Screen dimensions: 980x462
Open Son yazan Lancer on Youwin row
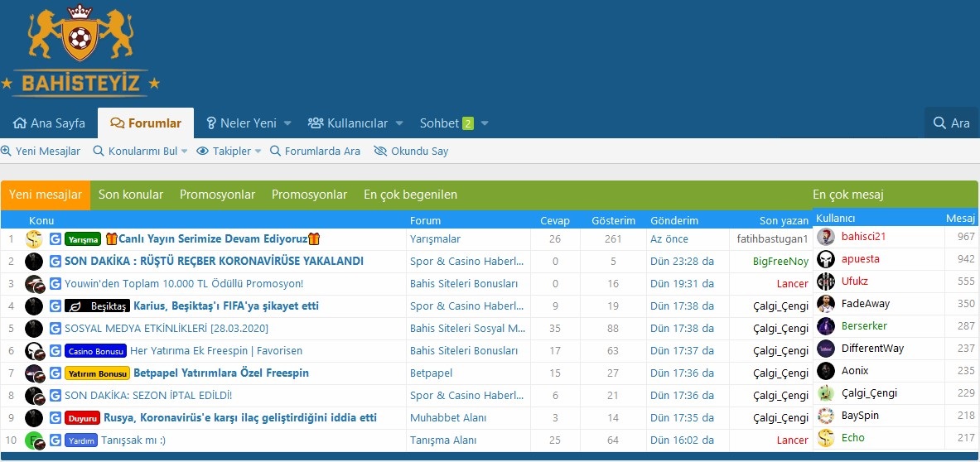[793, 283]
